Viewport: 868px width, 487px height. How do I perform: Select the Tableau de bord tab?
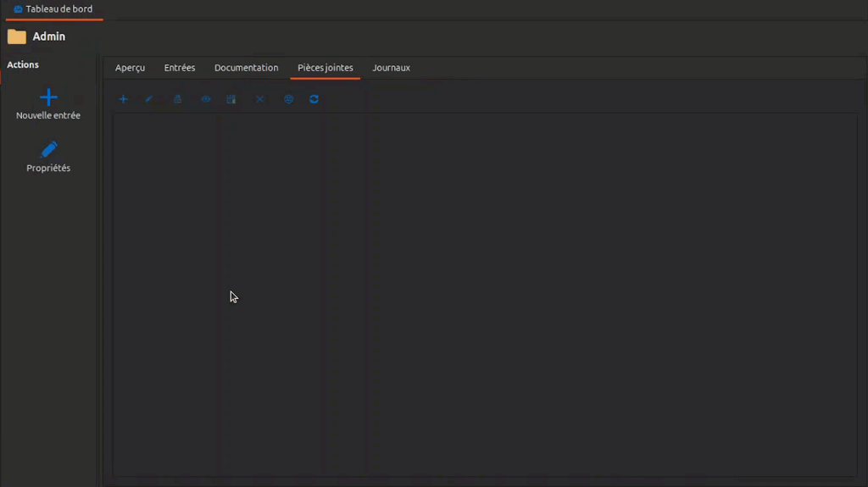(x=53, y=9)
